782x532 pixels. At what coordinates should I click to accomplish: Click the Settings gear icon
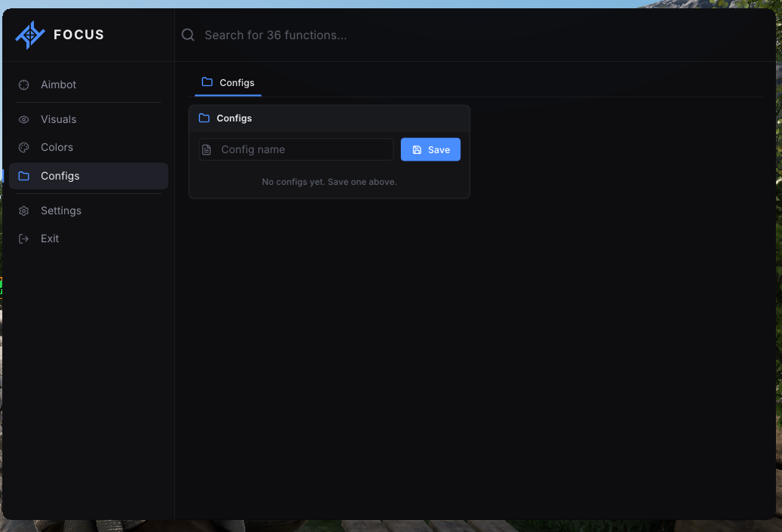23,211
